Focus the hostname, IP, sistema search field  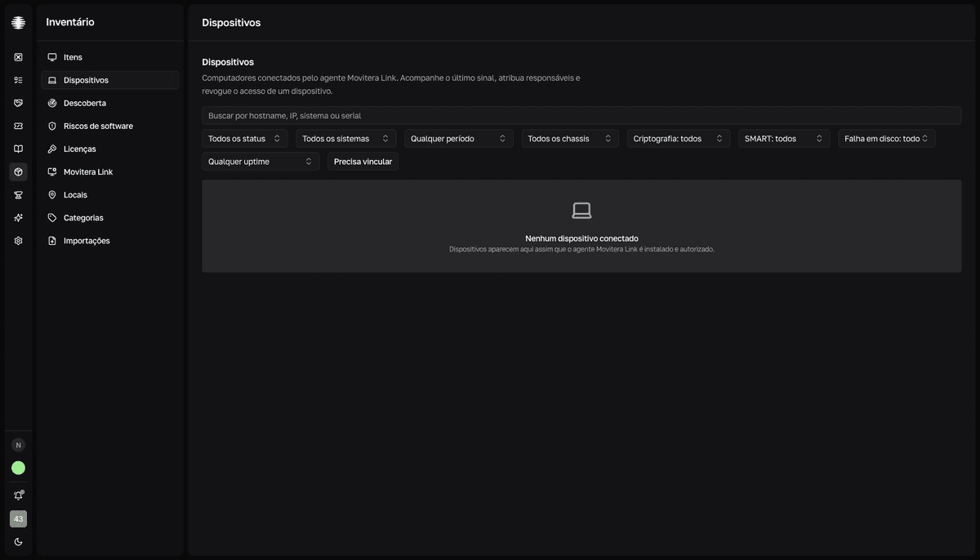[581, 116]
